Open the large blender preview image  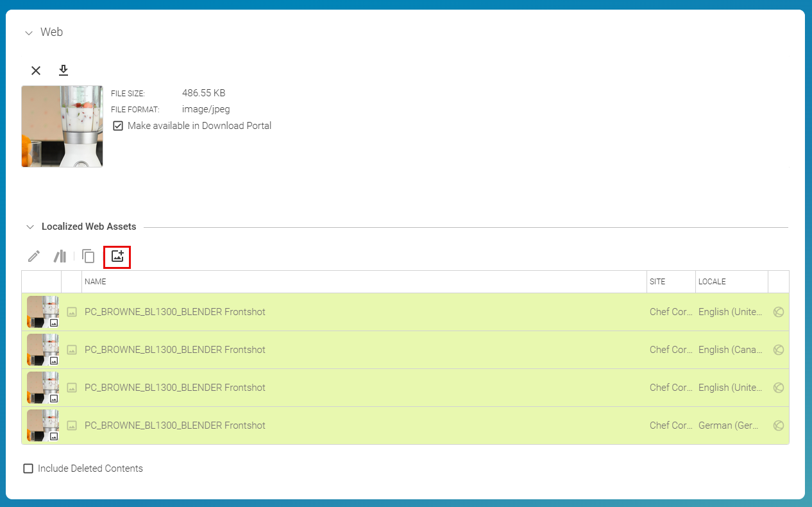pyautogui.click(x=62, y=126)
